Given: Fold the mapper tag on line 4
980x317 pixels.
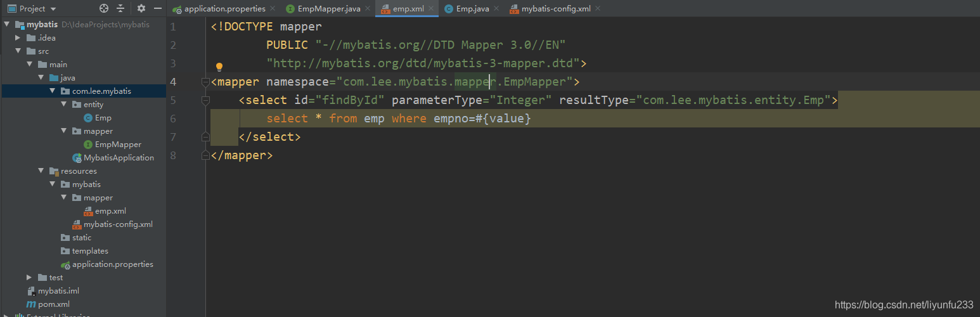Looking at the screenshot, I should pyautogui.click(x=205, y=82).
